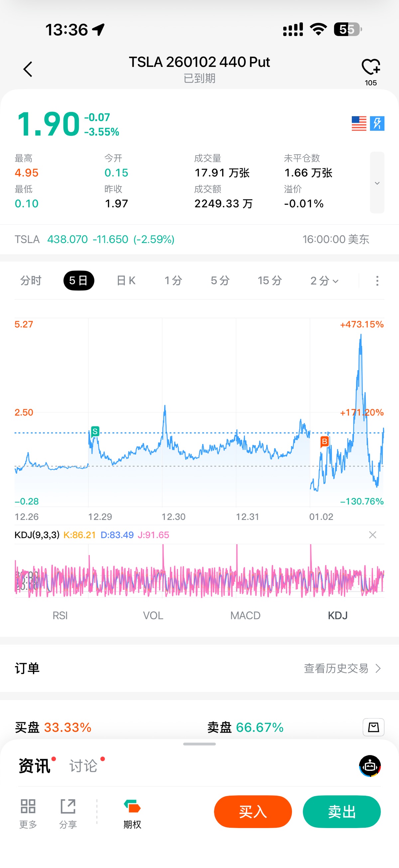This screenshot has height=868, width=399.
Task: Tap the orange 买入 buy button
Action: [253, 812]
